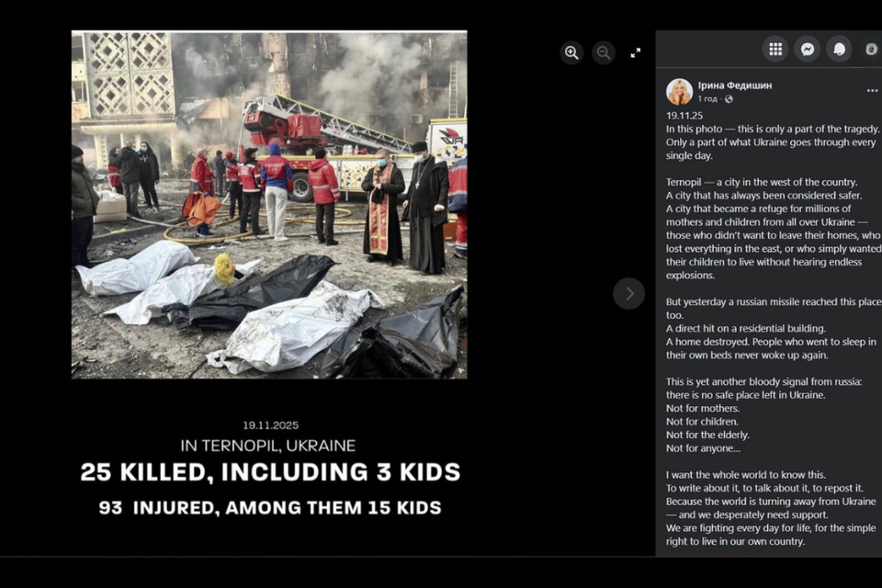Open Ірина Федишин's profile picture
The height and width of the screenshot is (588, 882).
click(679, 92)
